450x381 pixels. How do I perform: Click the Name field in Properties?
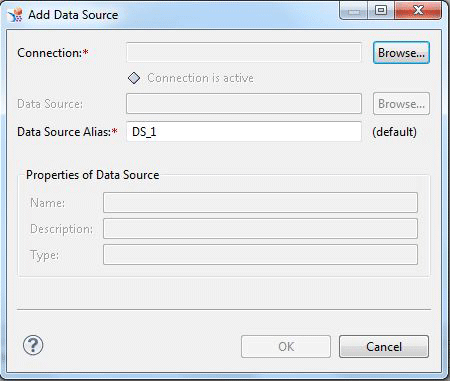[260, 203]
